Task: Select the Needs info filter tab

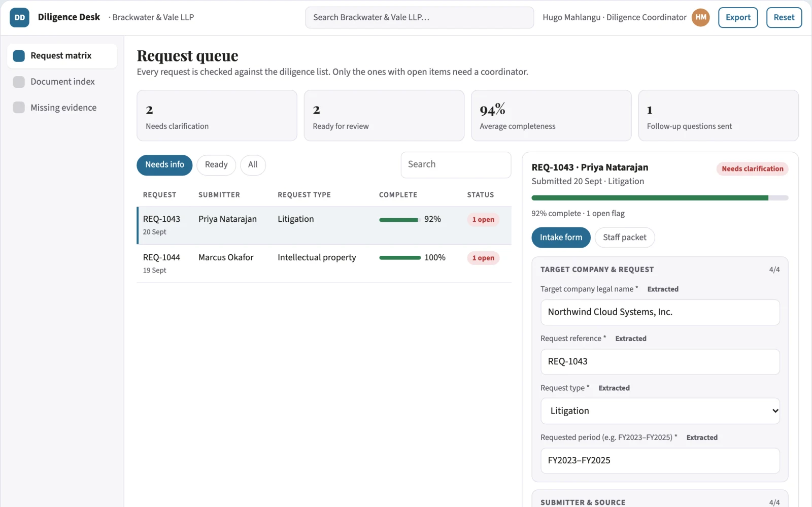Action: pyautogui.click(x=164, y=165)
